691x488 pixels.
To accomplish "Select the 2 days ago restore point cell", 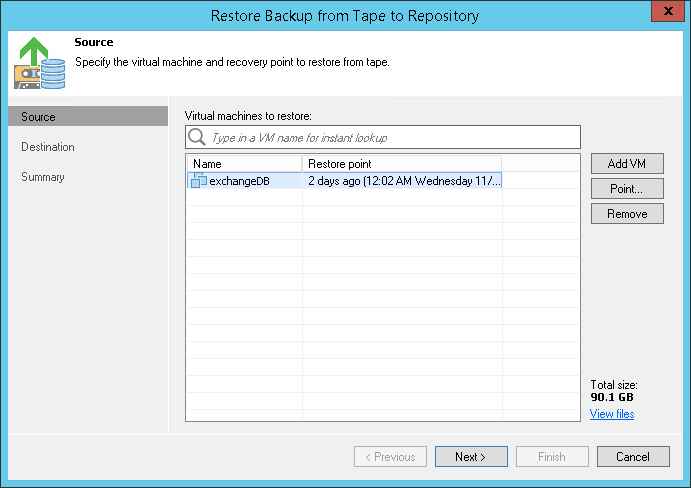I will [x=403, y=181].
